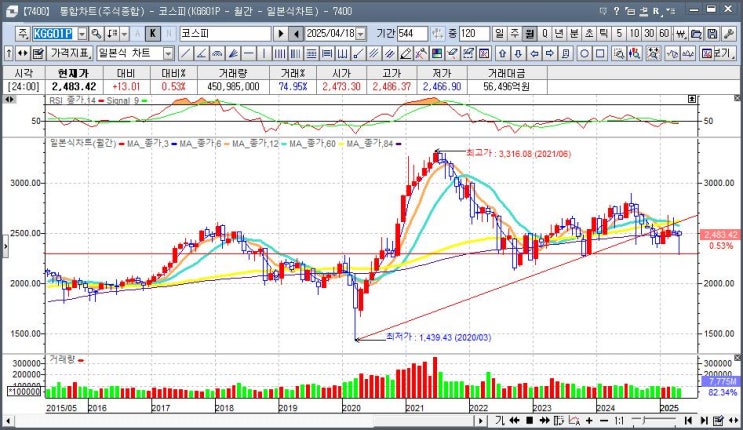Open saved chart folder icon
Image resolution: width=743 pixels, height=430 pixels.
pos(696,34)
